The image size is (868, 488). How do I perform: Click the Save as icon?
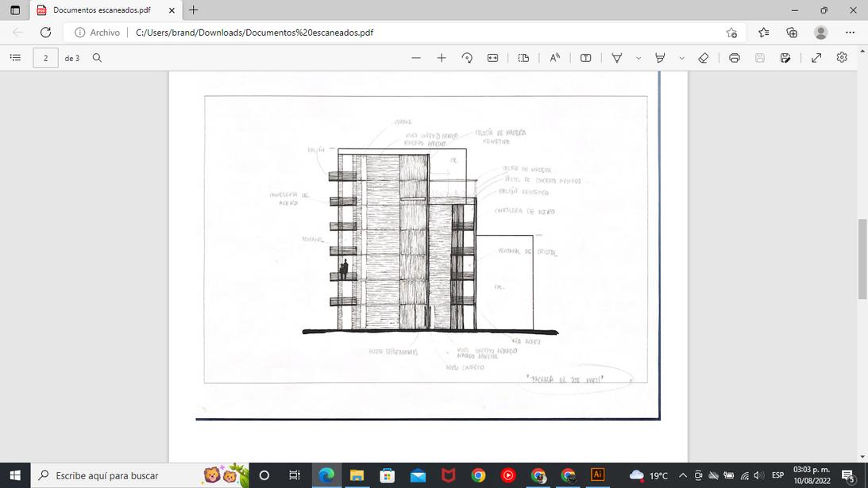[x=785, y=58]
